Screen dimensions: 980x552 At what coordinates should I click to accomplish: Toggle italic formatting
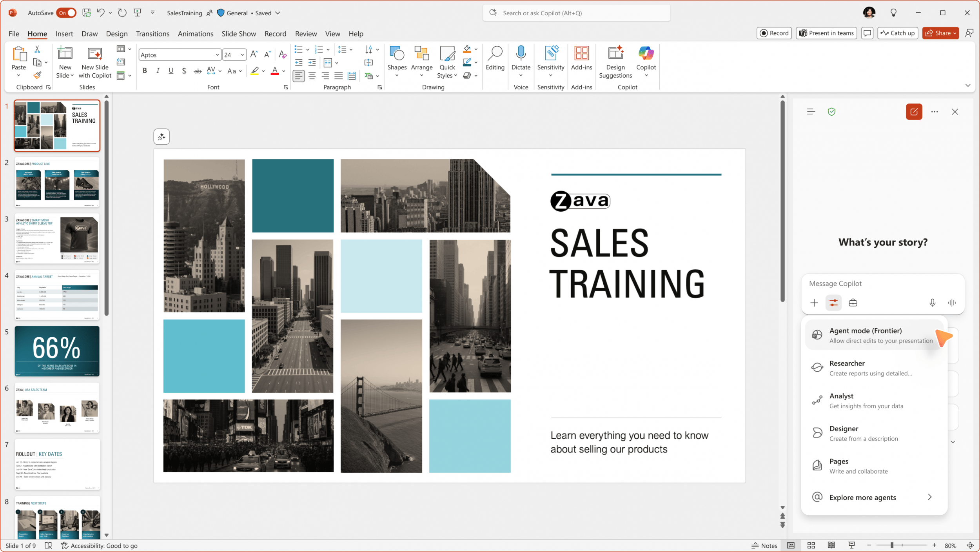pyautogui.click(x=158, y=71)
